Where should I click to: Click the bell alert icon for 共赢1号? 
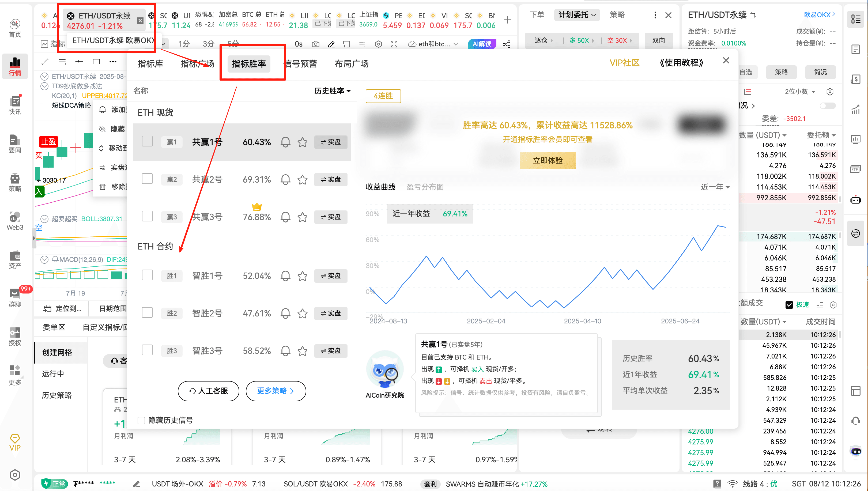pyautogui.click(x=285, y=142)
